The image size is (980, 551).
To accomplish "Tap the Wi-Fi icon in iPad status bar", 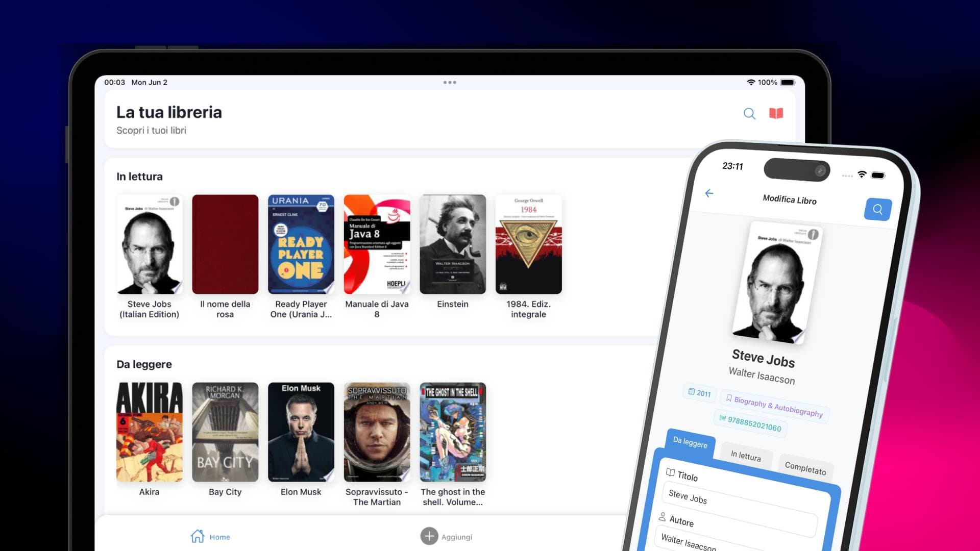I will pos(751,82).
